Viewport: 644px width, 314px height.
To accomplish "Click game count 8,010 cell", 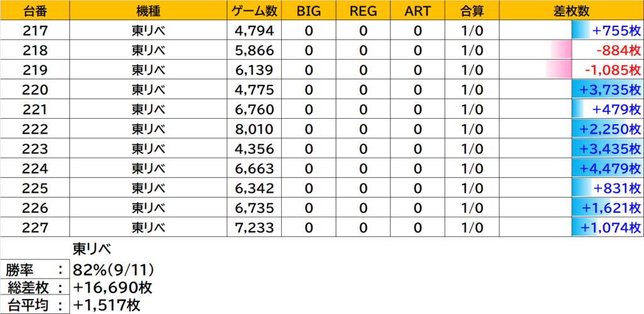I will pos(253,129).
